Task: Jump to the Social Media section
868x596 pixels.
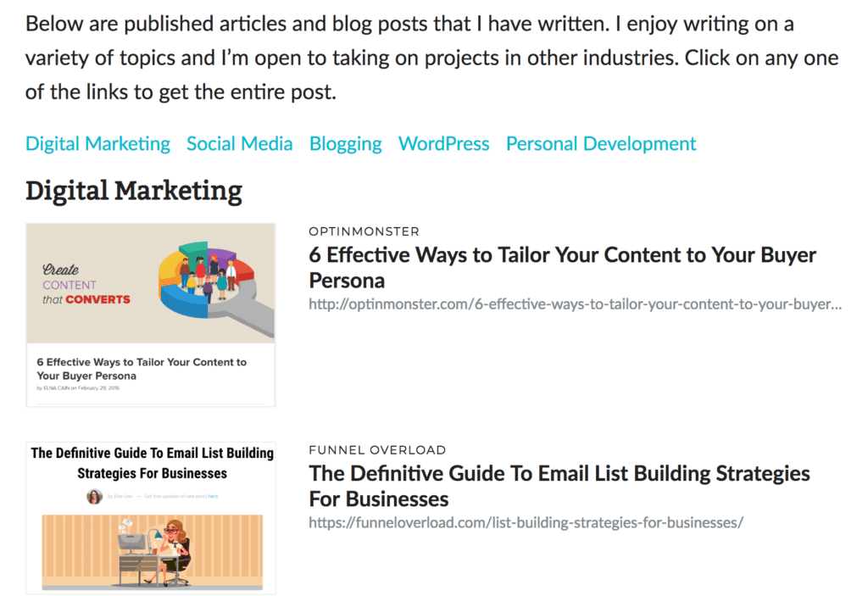Action: pos(239,144)
